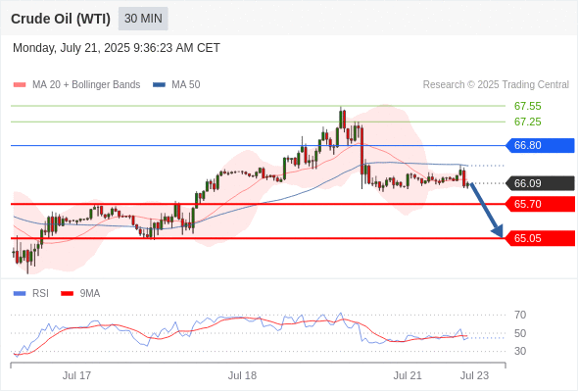Click the 9MA red legend swatch
The image size is (578, 392).
tap(67, 294)
